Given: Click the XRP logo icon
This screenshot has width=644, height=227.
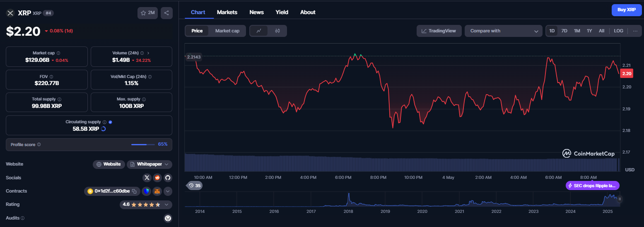Looking at the screenshot, I should [10, 13].
